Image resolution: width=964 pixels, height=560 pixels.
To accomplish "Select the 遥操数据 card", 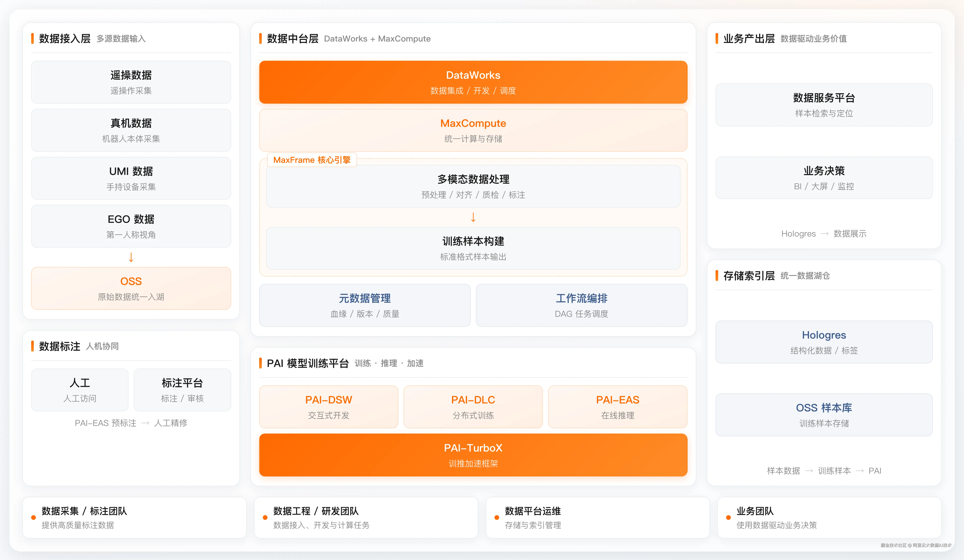I will (x=131, y=82).
